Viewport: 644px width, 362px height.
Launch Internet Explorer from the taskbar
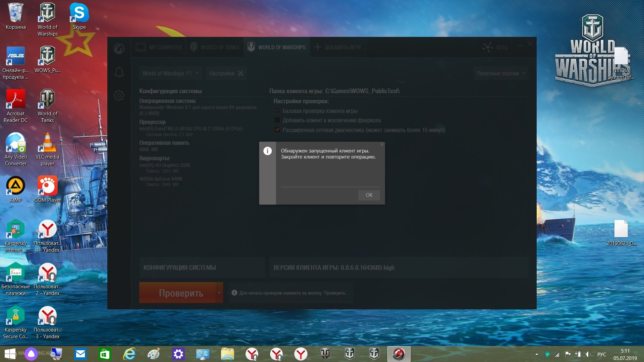pyautogui.click(x=129, y=354)
